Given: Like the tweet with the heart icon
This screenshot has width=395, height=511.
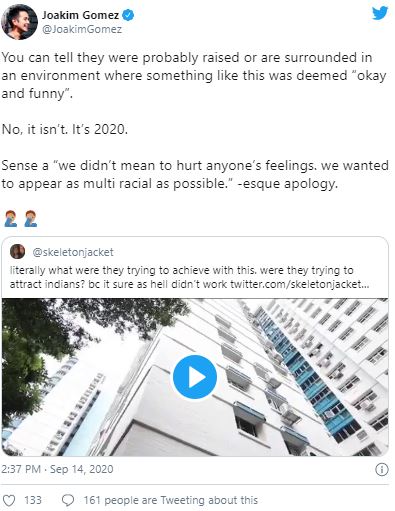Looking at the screenshot, I should (9, 500).
